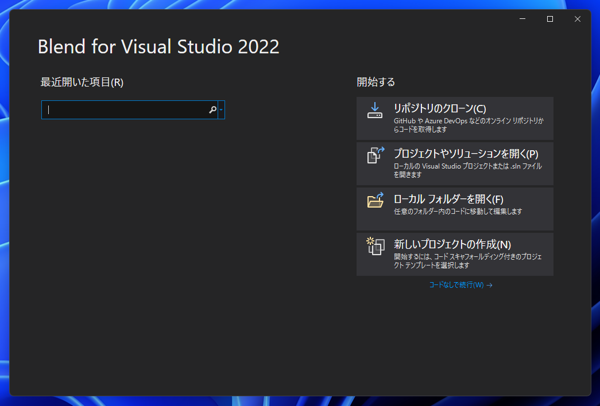Viewport: 600px width, 406px height.
Task: Choose ローカル フォルダーを開く(F)
Action: pos(455,209)
